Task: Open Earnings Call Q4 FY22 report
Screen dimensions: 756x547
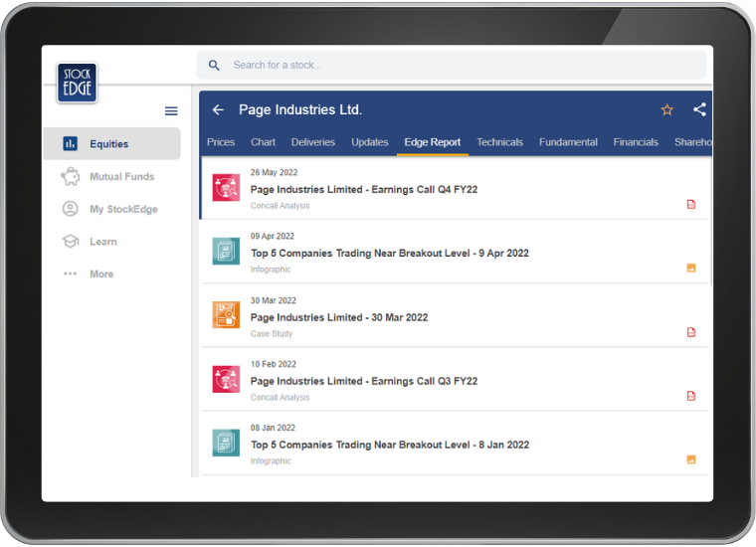Action: pos(455,188)
